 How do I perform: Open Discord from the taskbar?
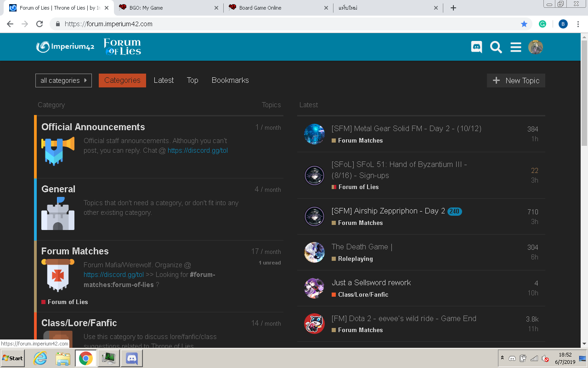pos(132,358)
